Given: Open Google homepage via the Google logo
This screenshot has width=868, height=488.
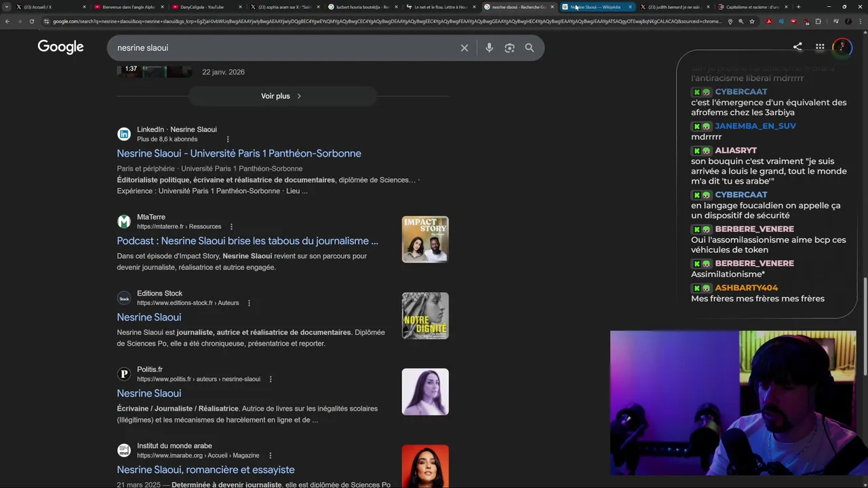Looking at the screenshot, I should pyautogui.click(x=60, y=47).
